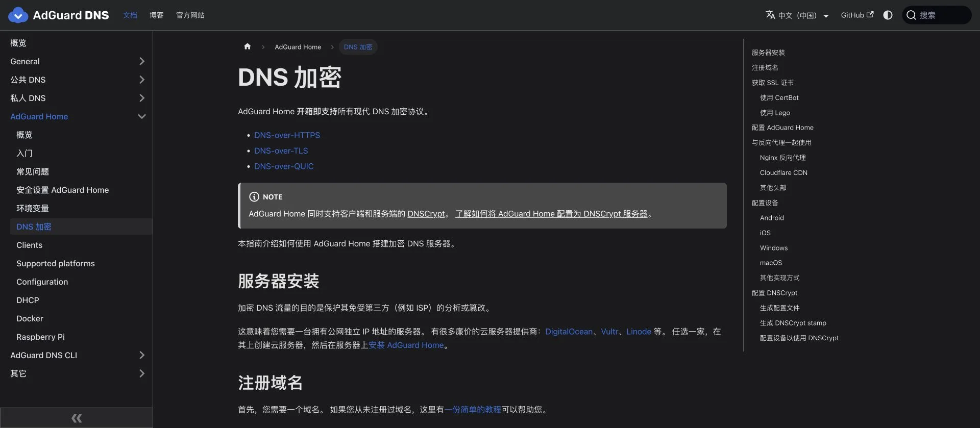Expand the 私人 DNS sidebar section
980x428 pixels.
pyautogui.click(x=142, y=98)
